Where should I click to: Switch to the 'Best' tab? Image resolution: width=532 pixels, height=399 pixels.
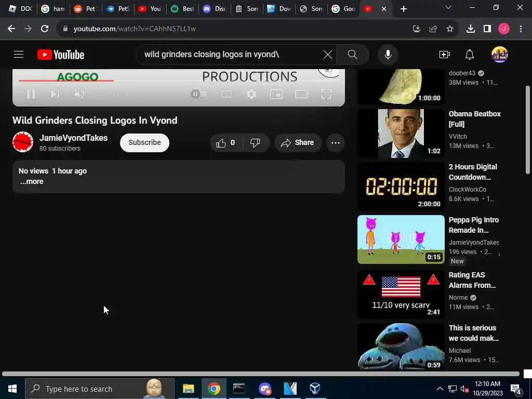(x=183, y=9)
